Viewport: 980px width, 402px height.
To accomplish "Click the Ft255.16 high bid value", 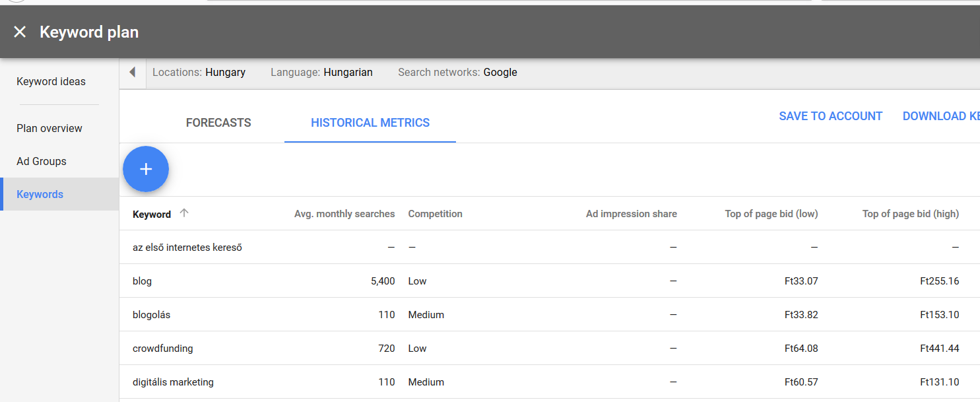I will coord(940,281).
